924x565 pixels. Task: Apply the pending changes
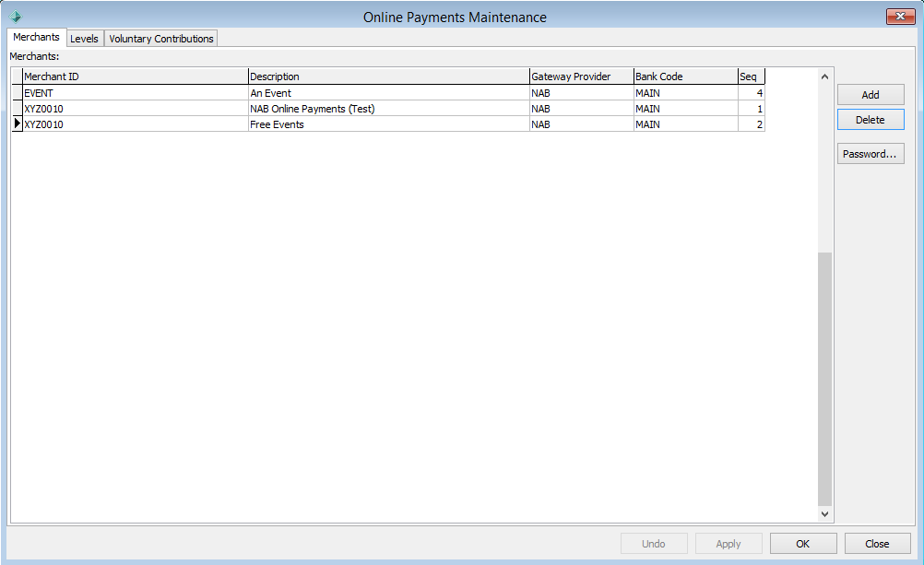[x=729, y=543]
